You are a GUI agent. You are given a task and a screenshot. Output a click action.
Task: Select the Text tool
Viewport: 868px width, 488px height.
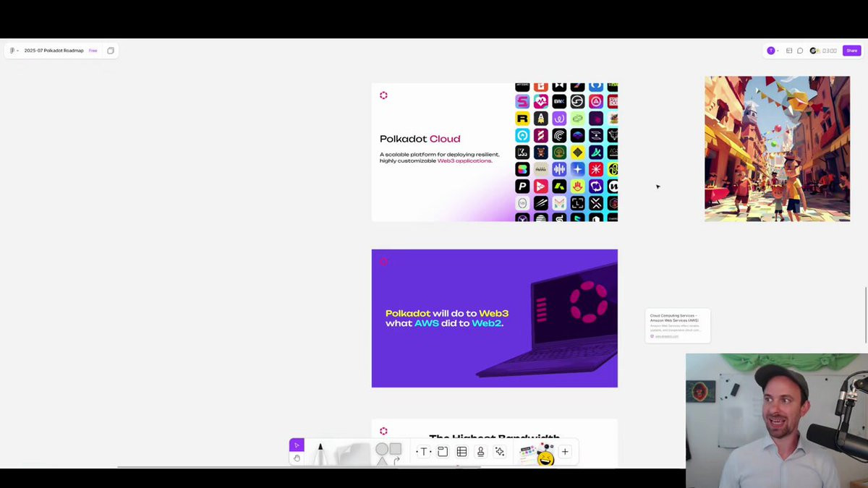coord(424,452)
